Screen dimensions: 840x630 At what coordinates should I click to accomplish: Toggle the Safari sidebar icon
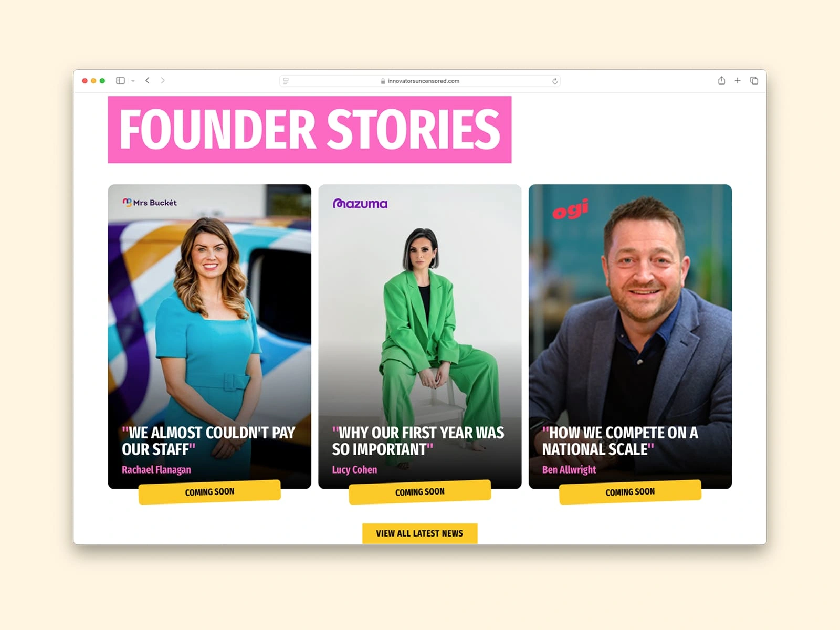click(120, 81)
